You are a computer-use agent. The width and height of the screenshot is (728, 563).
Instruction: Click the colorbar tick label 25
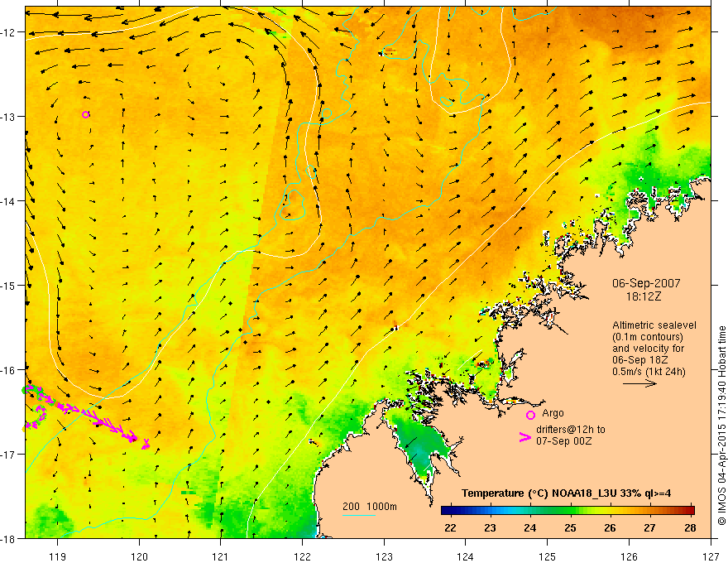pyautogui.click(x=570, y=527)
